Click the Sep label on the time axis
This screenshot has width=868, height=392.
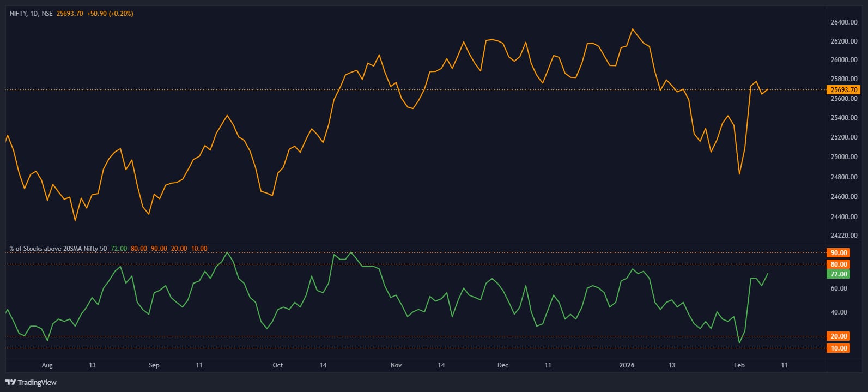click(154, 365)
